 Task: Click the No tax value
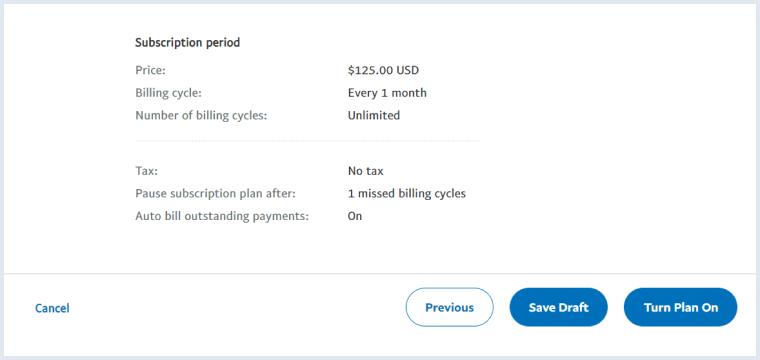point(365,171)
